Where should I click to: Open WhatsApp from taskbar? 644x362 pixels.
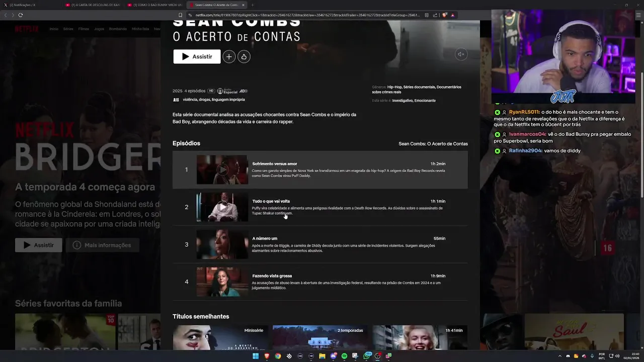[367, 356]
